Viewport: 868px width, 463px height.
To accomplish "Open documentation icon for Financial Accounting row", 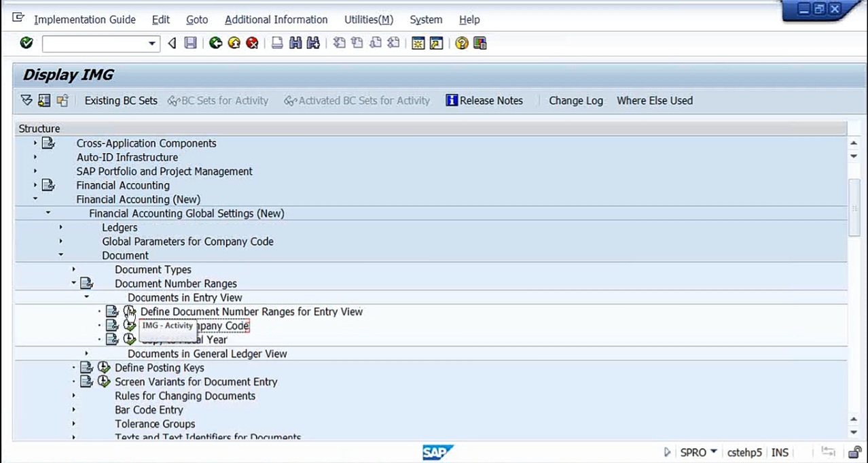I will coord(48,186).
